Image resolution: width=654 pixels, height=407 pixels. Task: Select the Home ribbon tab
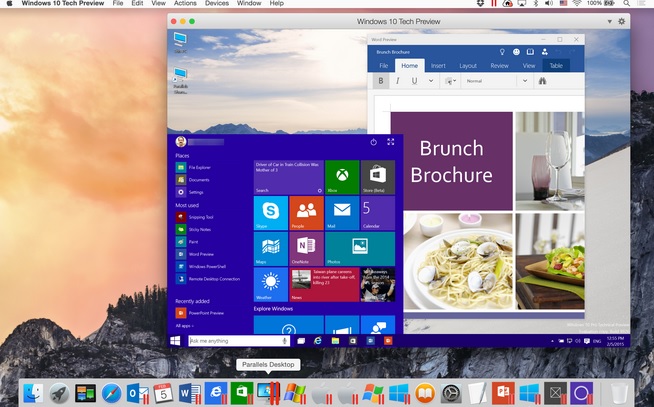(x=409, y=65)
